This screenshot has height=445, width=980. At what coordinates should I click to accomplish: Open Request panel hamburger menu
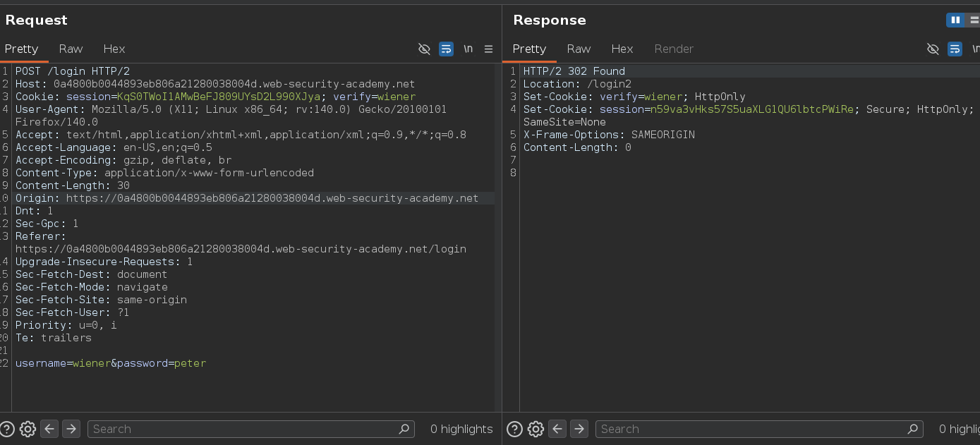pyautogui.click(x=488, y=49)
